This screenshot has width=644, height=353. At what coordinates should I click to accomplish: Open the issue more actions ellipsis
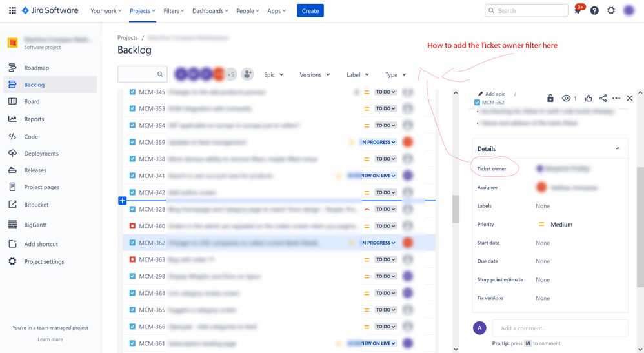pos(616,98)
